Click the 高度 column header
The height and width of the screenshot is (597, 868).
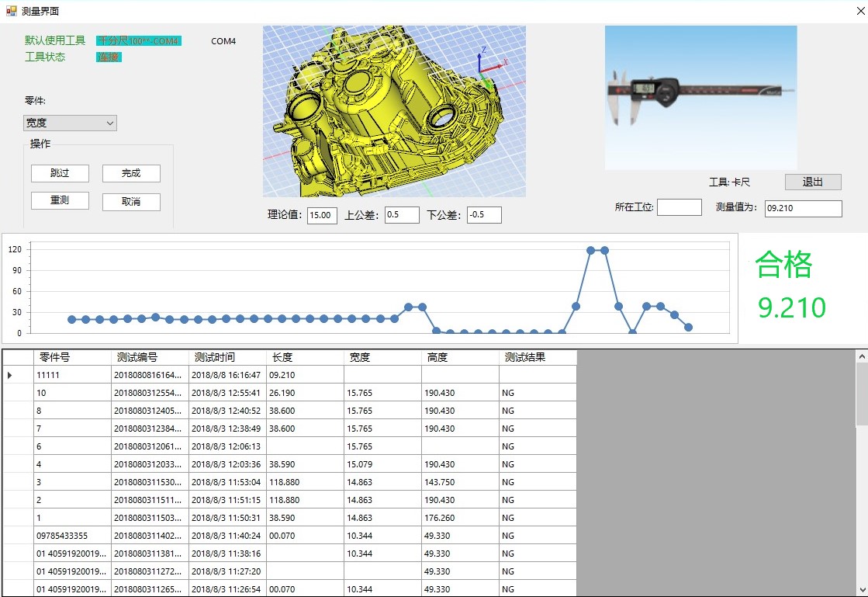click(x=460, y=357)
